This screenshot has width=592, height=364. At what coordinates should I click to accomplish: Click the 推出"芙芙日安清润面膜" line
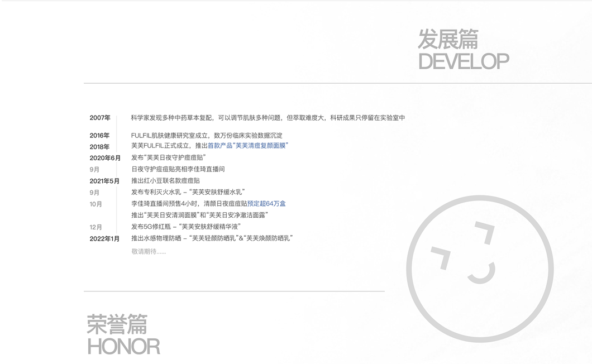point(200,215)
